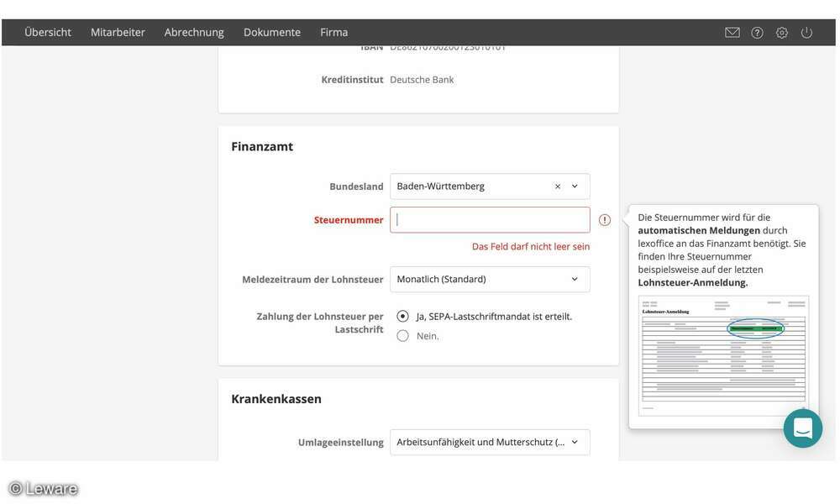Open the chat support bubble
This screenshot has width=840, height=504.
[802, 427]
